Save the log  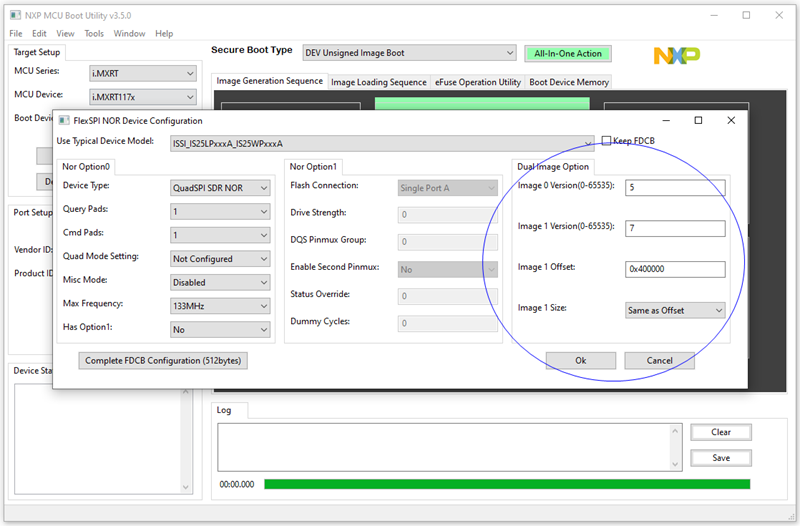[x=721, y=458]
